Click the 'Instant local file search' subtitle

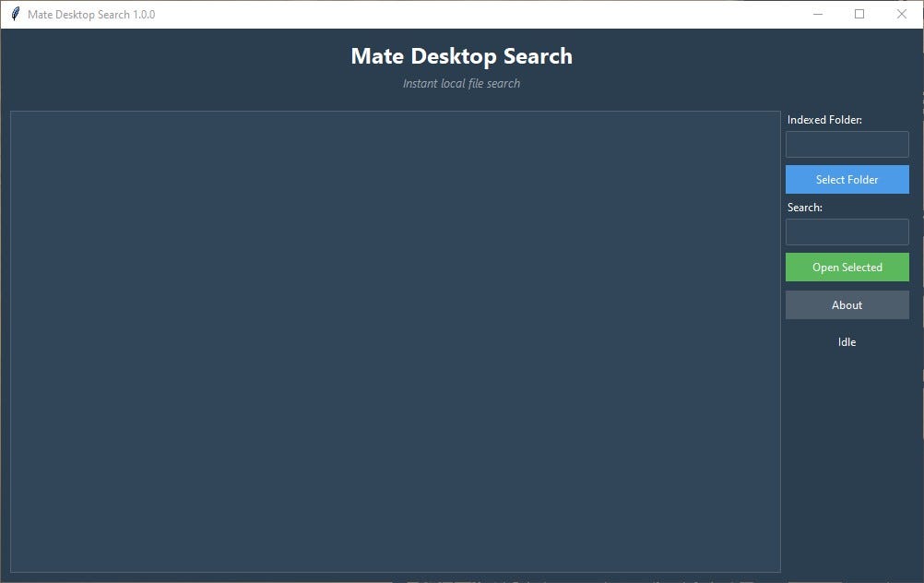461,84
